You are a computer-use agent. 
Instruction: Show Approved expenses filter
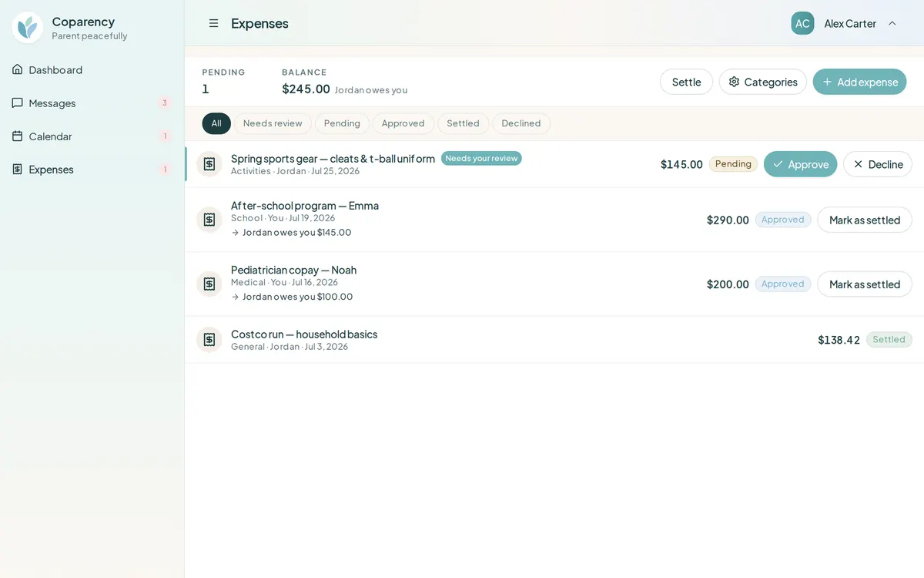tap(403, 123)
